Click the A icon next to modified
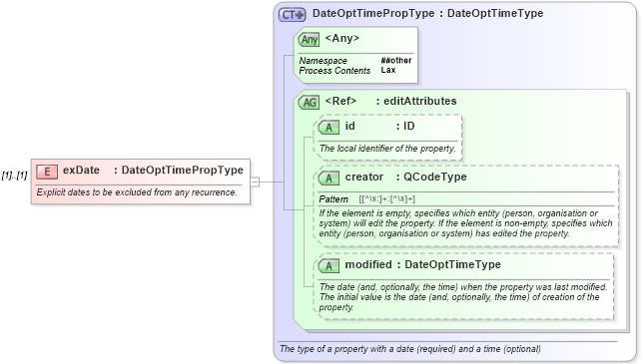Viewport: 641px width, 364px height. 328,266
